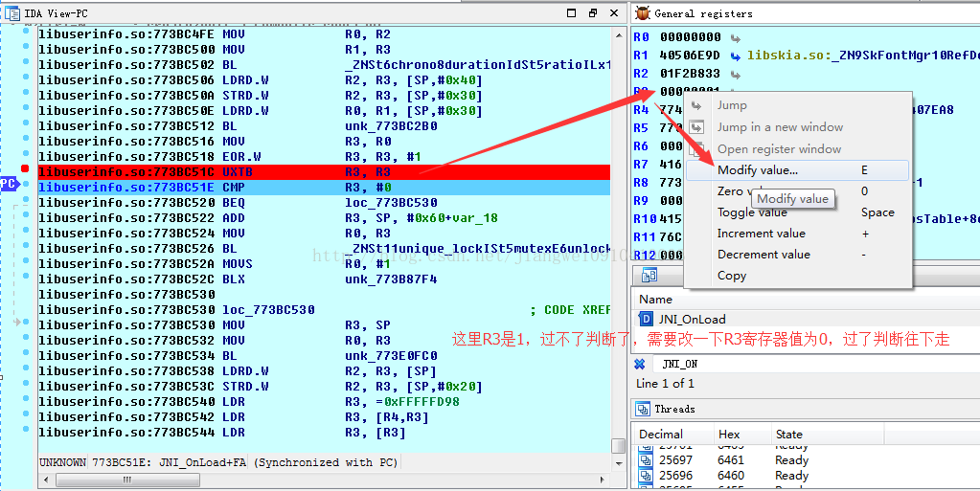Activate the General registers panel title

pyautogui.click(x=704, y=13)
